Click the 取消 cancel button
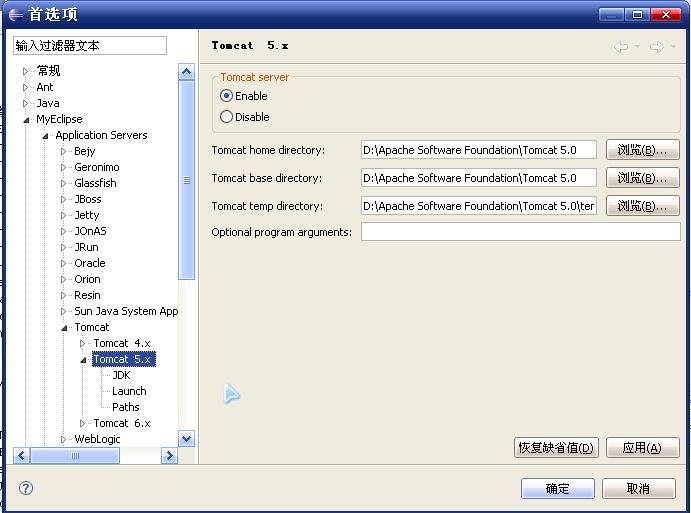The image size is (691, 513). click(639, 488)
